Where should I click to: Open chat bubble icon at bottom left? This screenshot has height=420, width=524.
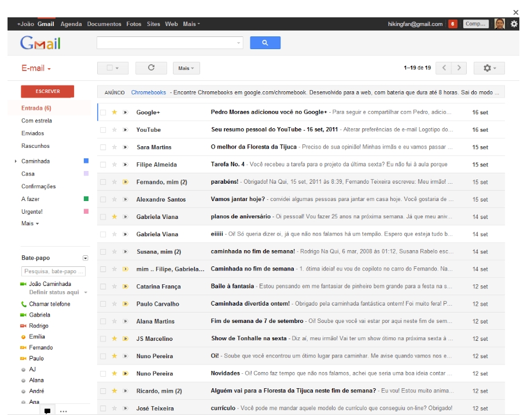pyautogui.click(x=47, y=411)
